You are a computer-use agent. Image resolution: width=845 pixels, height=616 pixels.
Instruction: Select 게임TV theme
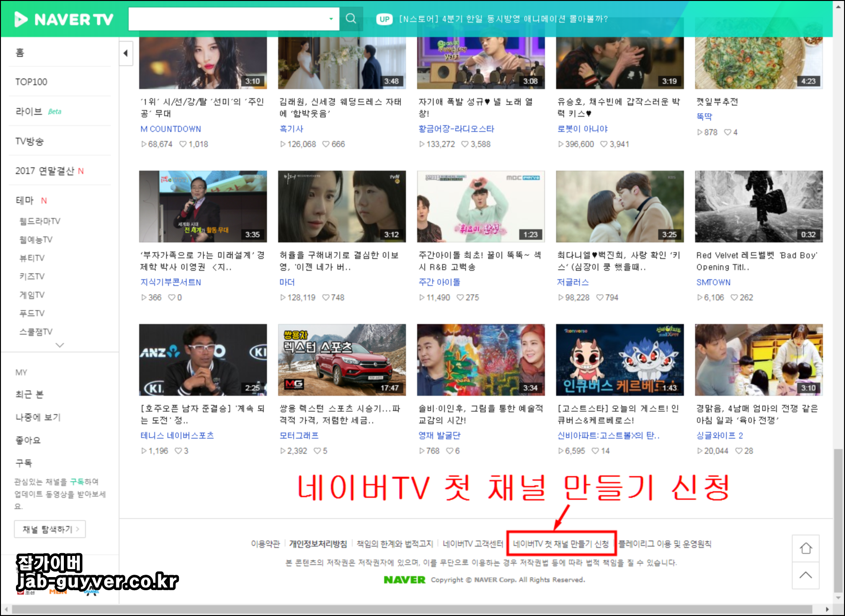pos(32,295)
